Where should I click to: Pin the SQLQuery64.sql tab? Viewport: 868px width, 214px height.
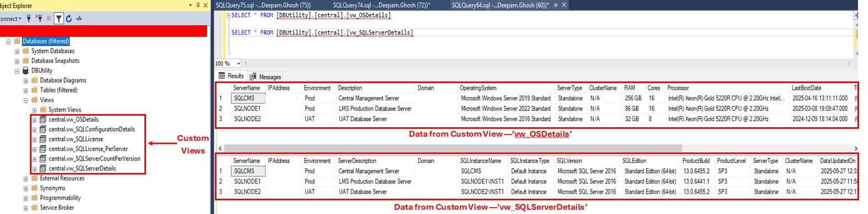(x=556, y=5)
